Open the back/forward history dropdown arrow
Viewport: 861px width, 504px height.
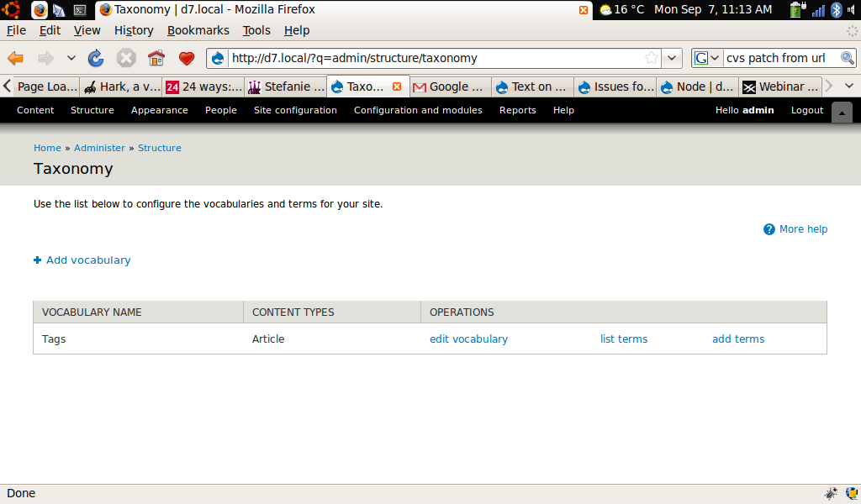pyautogui.click(x=71, y=58)
